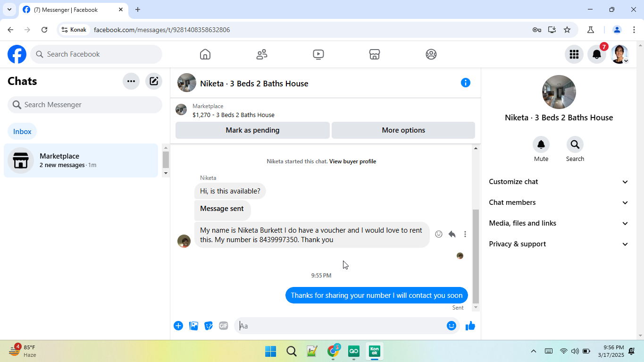The width and height of the screenshot is (644, 362).
Task: Open the Video (Watch) icon
Action: [318, 54]
